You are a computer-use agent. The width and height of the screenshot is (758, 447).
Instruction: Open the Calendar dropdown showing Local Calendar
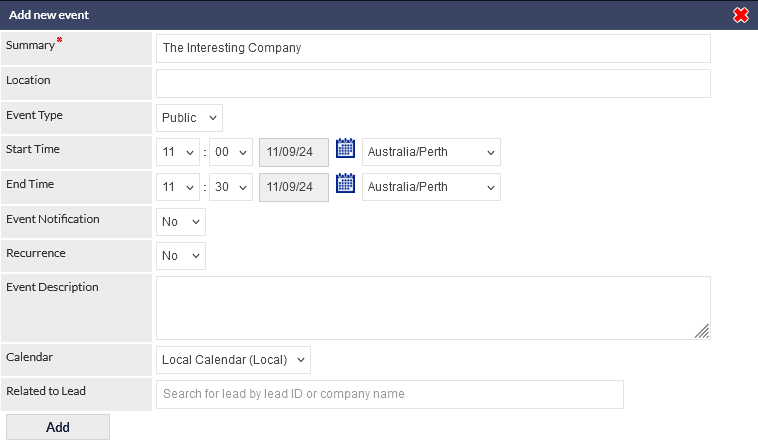(x=233, y=360)
